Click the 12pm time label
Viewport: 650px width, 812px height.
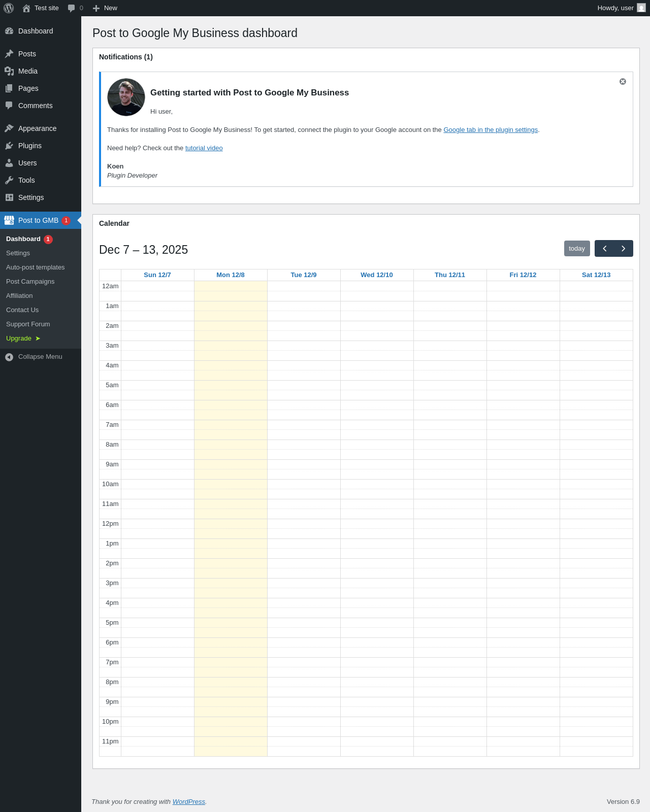(x=110, y=524)
